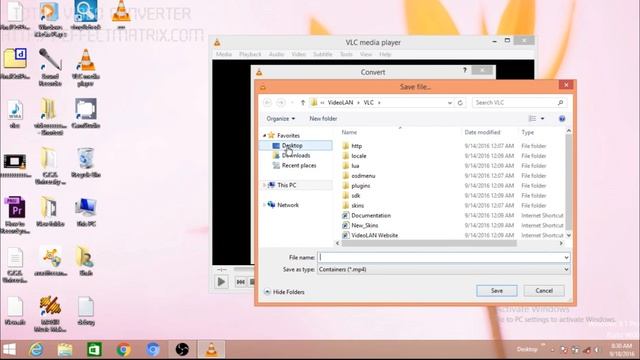Click the File name input field
The image size is (640, 360).
[x=441, y=258]
